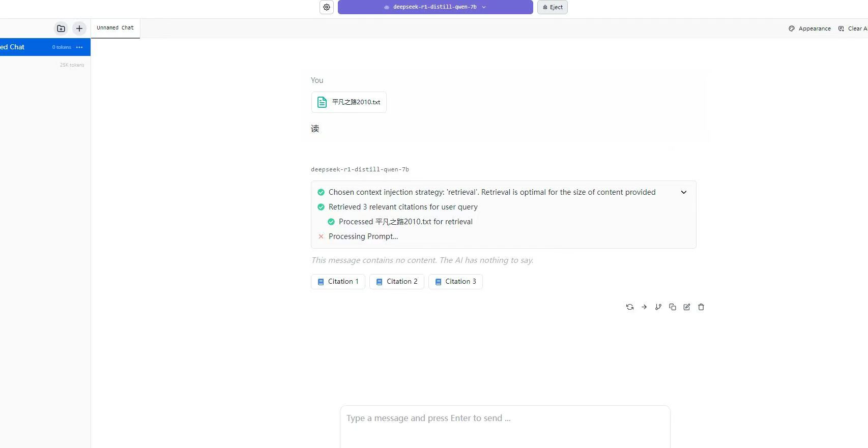
Task: Eject the loaded model
Action: [553, 7]
